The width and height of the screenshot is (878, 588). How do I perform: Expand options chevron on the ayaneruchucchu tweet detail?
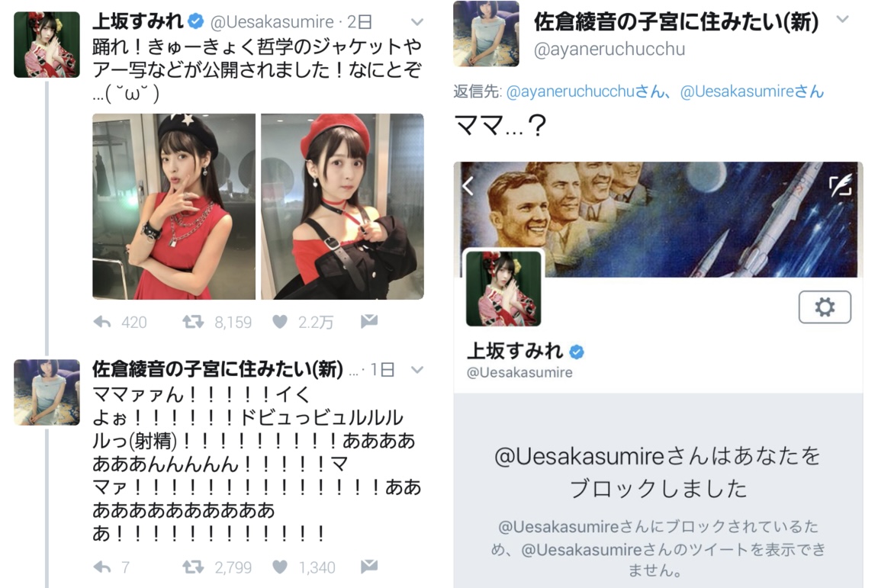[843, 20]
